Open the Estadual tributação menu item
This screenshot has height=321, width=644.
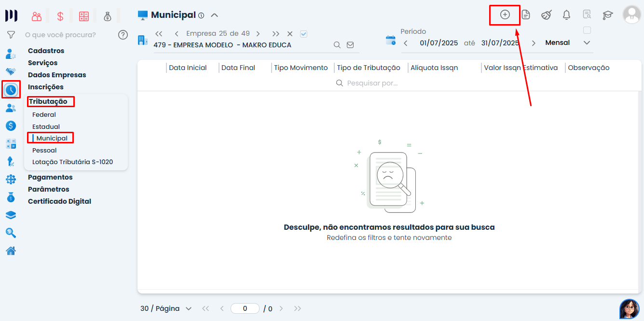coord(46,126)
